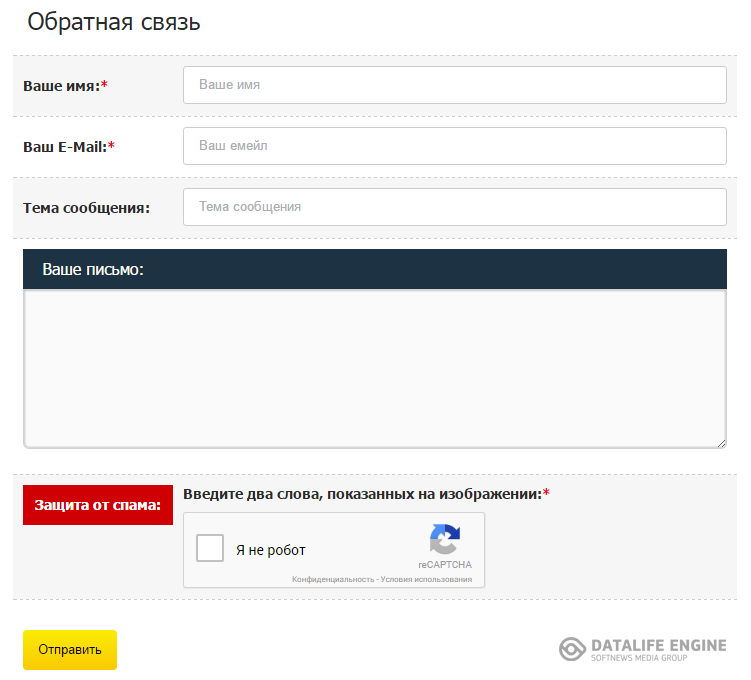Select the 'Тема сообщения' subject input field
The image size is (751, 680).
(x=455, y=207)
